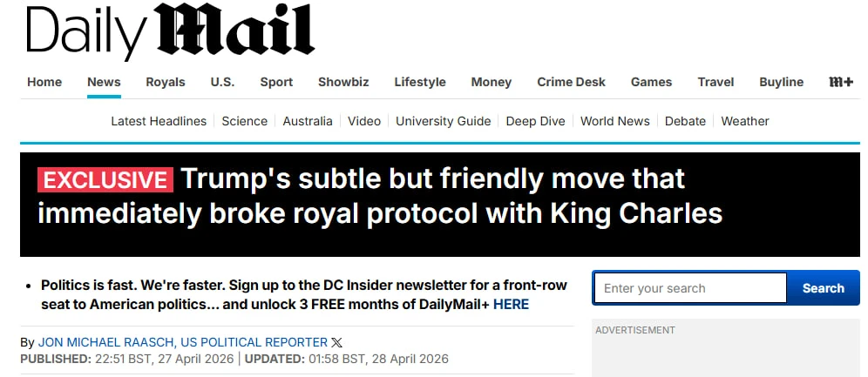Open the Crime Desk section
Screen dimensions: 868x377
[571, 82]
